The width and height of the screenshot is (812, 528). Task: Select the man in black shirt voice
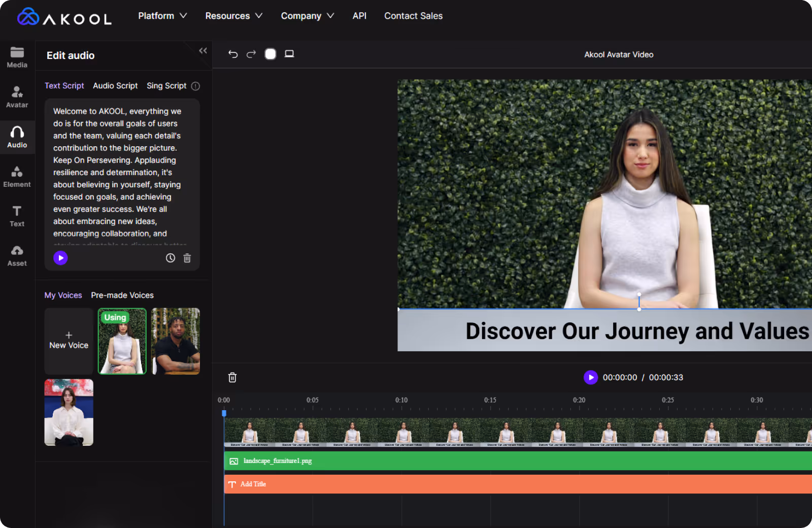(x=176, y=341)
